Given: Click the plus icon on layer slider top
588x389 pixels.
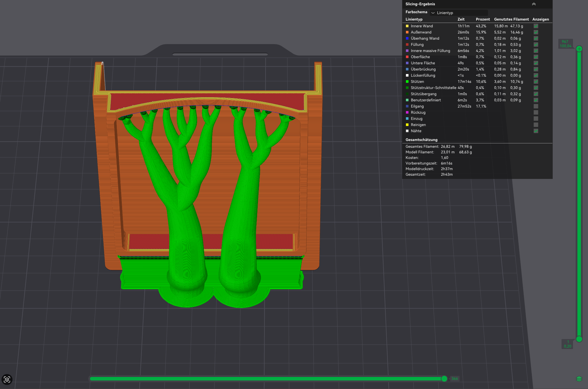Looking at the screenshot, I should coord(579,49).
